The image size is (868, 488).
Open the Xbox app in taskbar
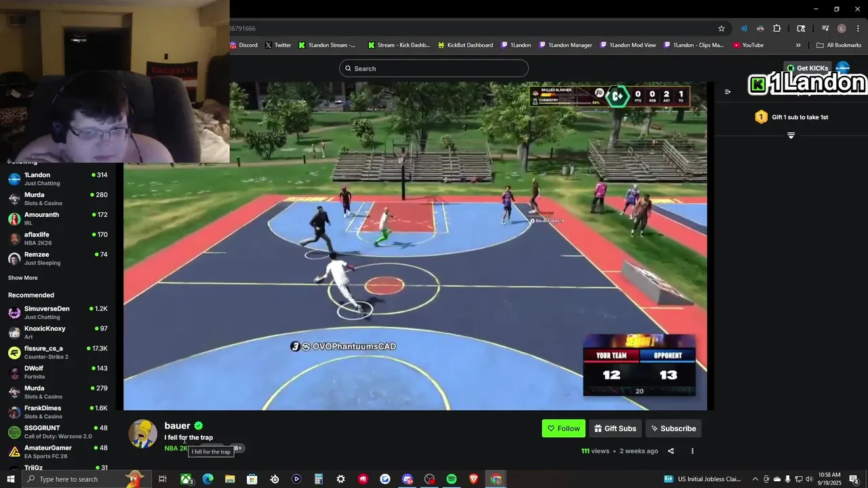(186, 479)
